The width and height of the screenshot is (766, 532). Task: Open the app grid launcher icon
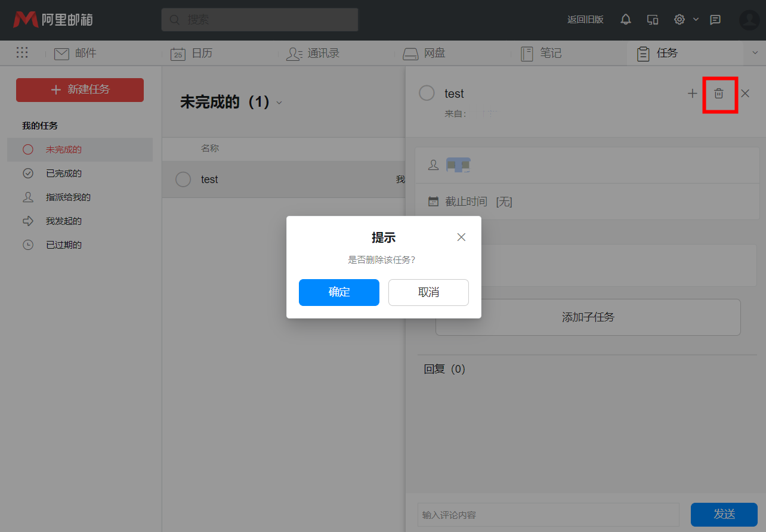point(22,52)
